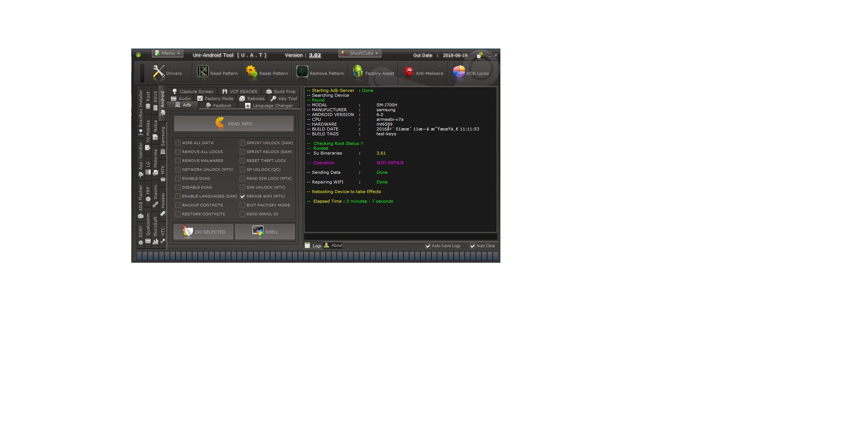
Task: Switch to the Fastboot tab
Action: pyautogui.click(x=218, y=106)
